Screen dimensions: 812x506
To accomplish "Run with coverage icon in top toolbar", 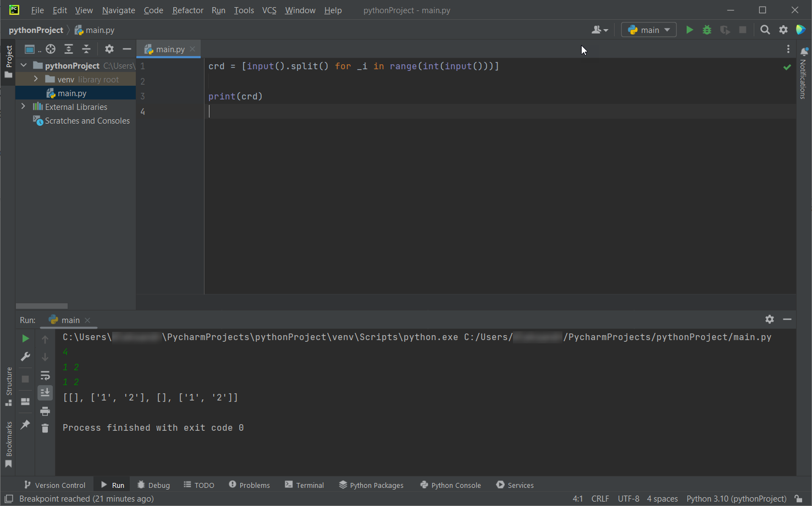I will click(x=725, y=30).
